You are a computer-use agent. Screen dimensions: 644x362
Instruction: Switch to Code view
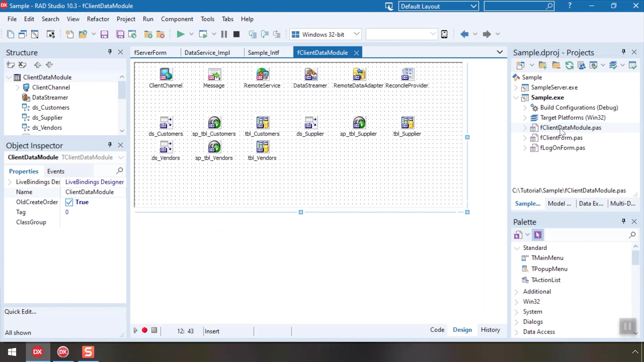(x=437, y=330)
